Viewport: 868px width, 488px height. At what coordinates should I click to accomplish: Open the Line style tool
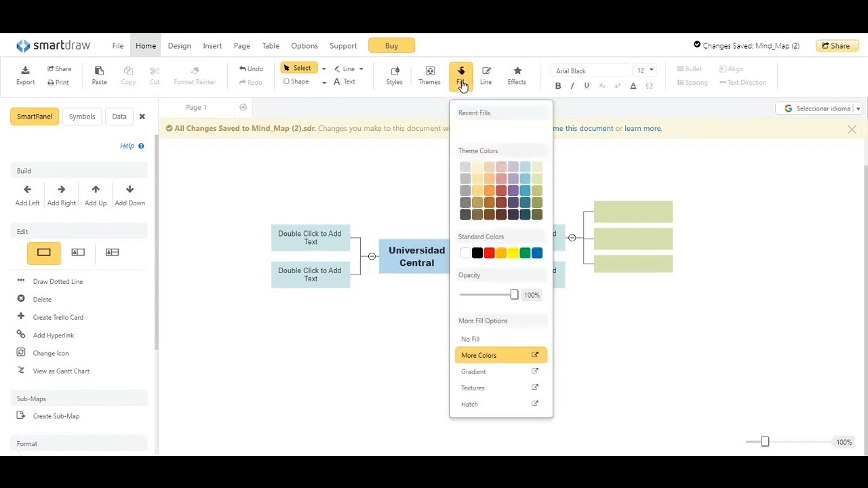click(486, 75)
